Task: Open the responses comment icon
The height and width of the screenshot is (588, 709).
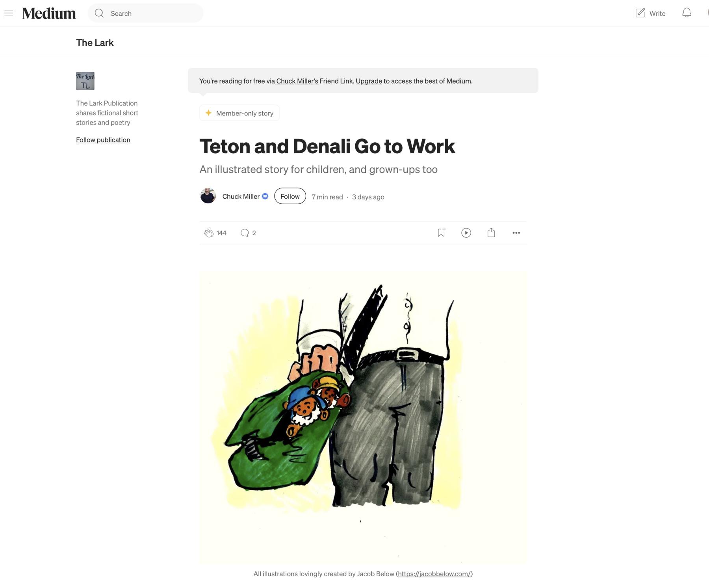Action: click(245, 233)
